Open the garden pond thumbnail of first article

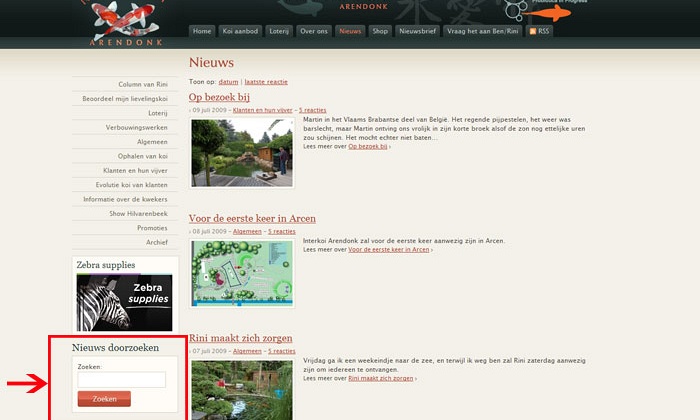(x=242, y=153)
